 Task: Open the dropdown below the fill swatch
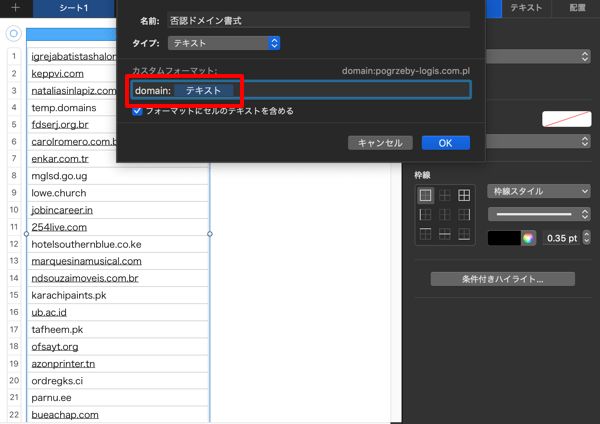[x=539, y=141]
